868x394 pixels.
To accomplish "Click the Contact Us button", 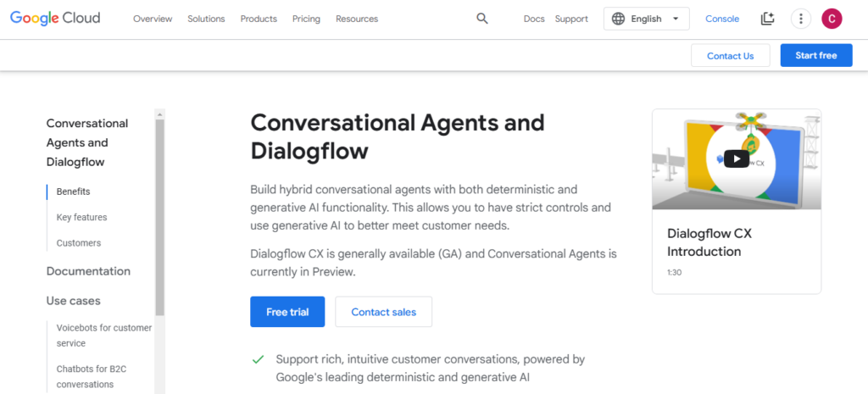I will click(x=730, y=55).
